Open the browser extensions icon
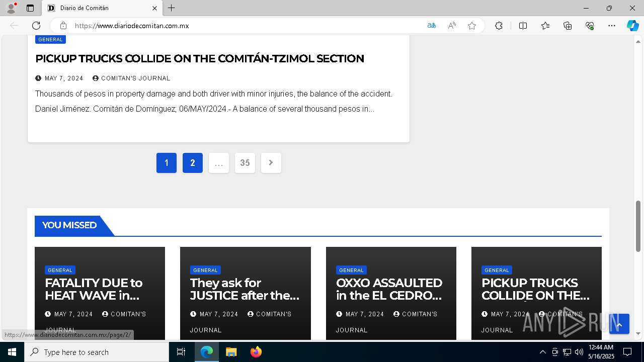The width and height of the screenshot is (644, 362). 499,26
